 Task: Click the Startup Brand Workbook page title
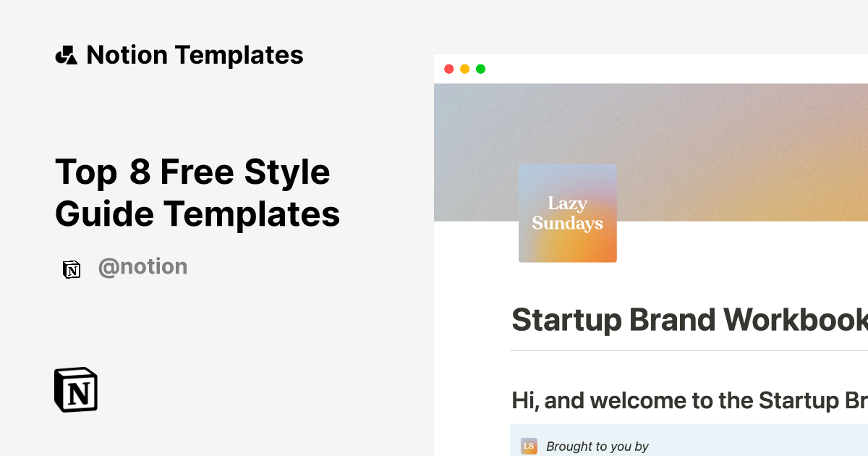pyautogui.click(x=687, y=320)
